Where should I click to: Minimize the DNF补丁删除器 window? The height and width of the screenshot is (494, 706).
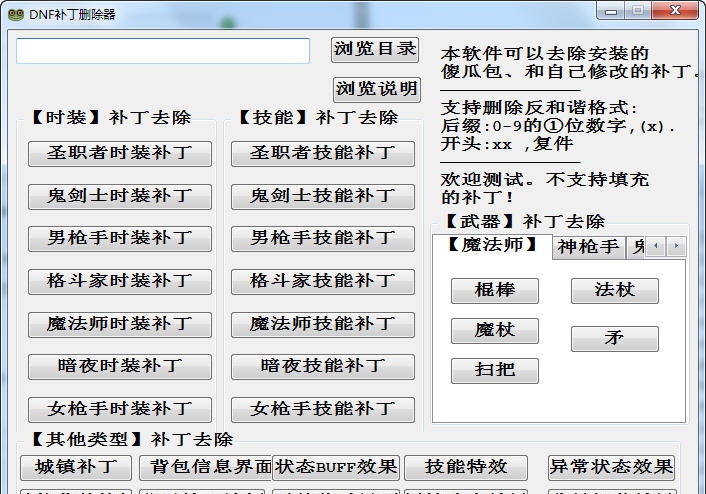611,11
